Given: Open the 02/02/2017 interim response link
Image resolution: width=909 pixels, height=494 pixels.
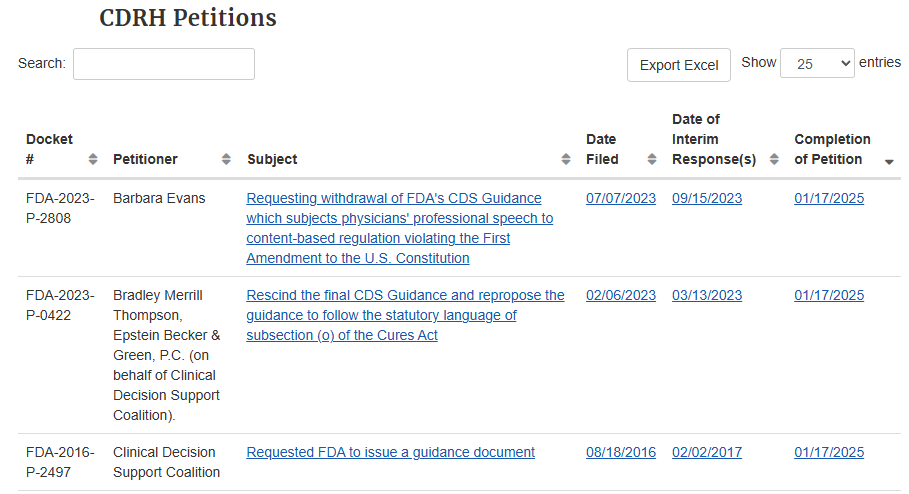Looking at the screenshot, I should click(x=707, y=452).
